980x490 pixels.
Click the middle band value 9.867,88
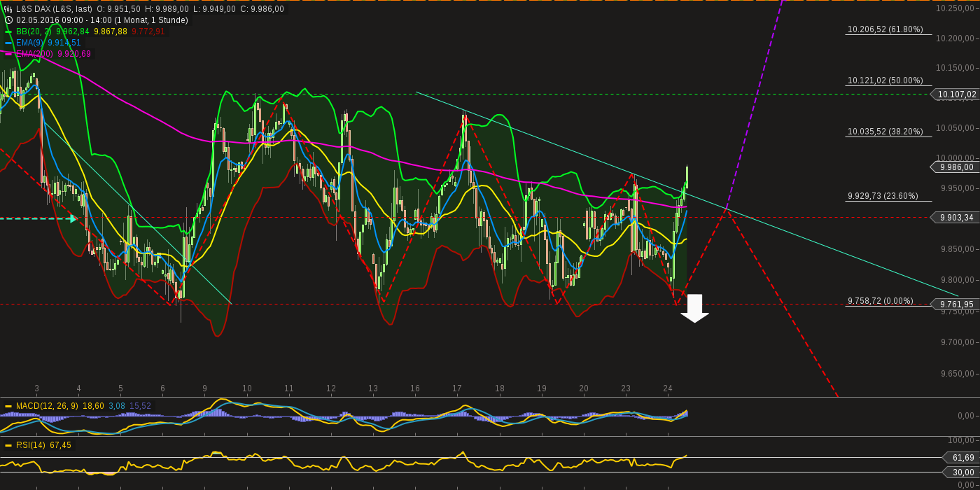111,31
